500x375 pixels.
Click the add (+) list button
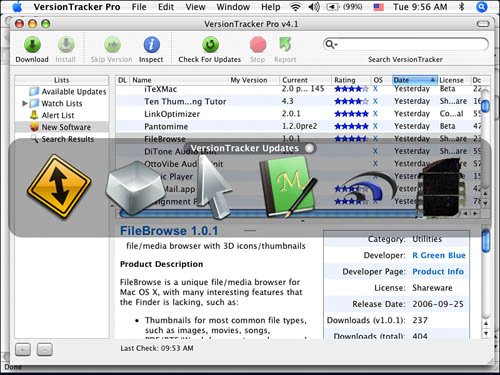tap(23, 350)
